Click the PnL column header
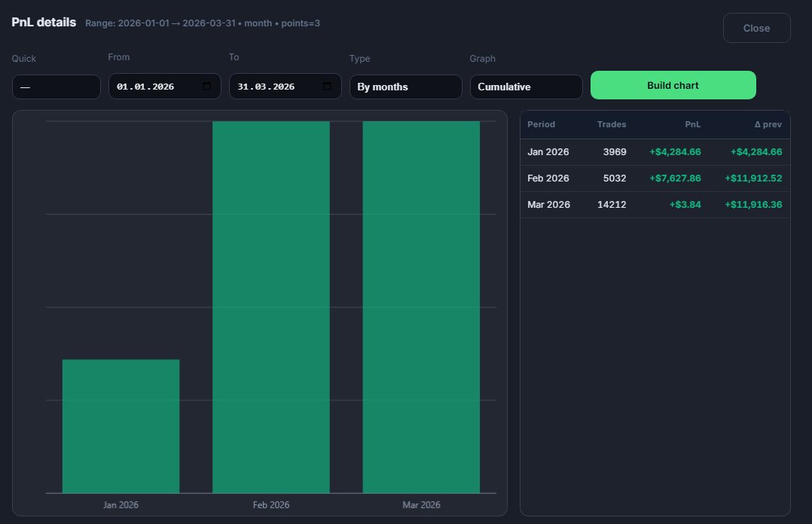 (692, 124)
